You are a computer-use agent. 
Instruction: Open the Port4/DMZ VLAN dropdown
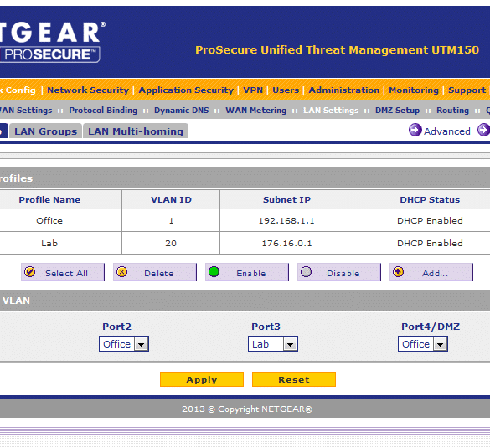[423, 344]
